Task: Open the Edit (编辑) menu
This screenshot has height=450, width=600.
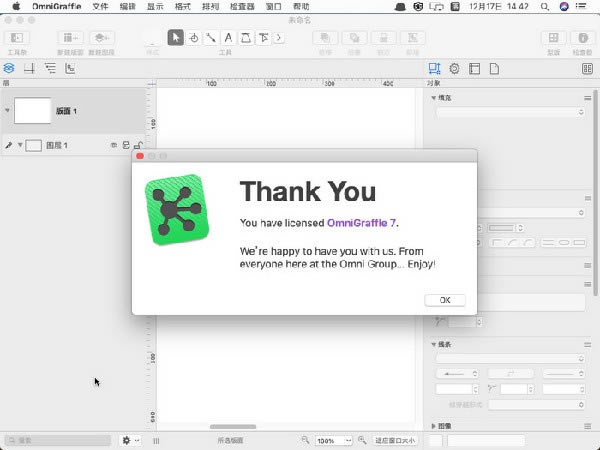Action: coord(128,6)
